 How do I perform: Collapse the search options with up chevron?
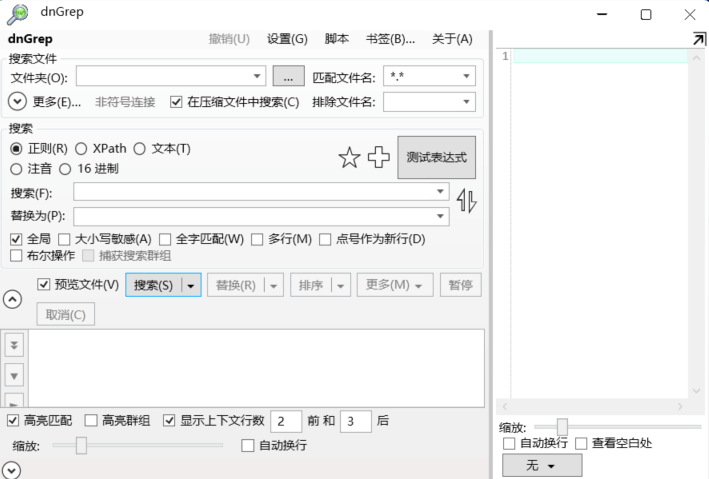coord(14,298)
